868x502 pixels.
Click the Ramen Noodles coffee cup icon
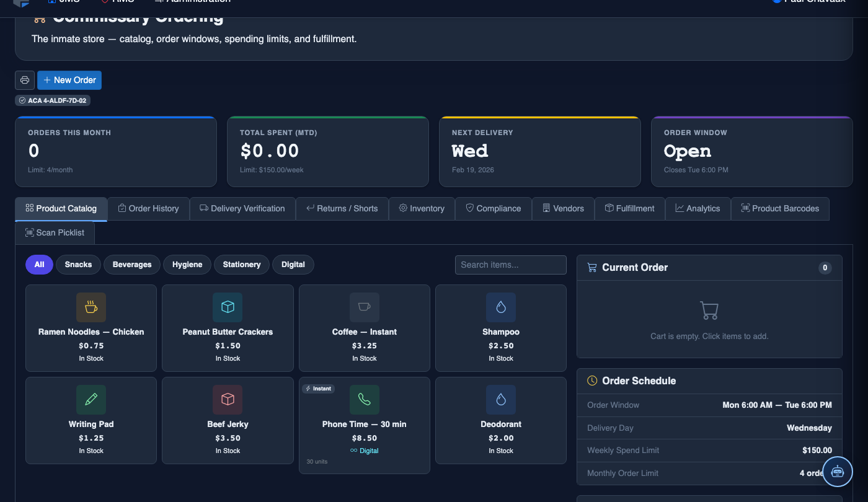click(91, 307)
